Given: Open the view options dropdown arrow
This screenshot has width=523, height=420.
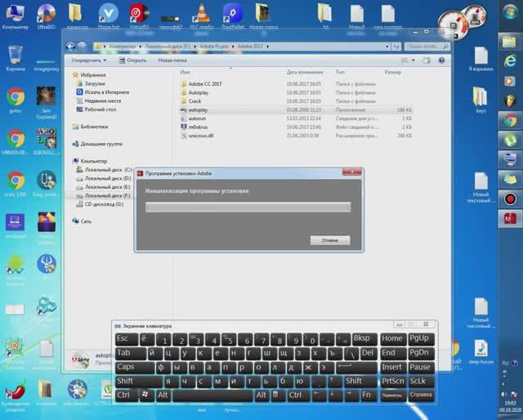Looking at the screenshot, I should click(413, 60).
